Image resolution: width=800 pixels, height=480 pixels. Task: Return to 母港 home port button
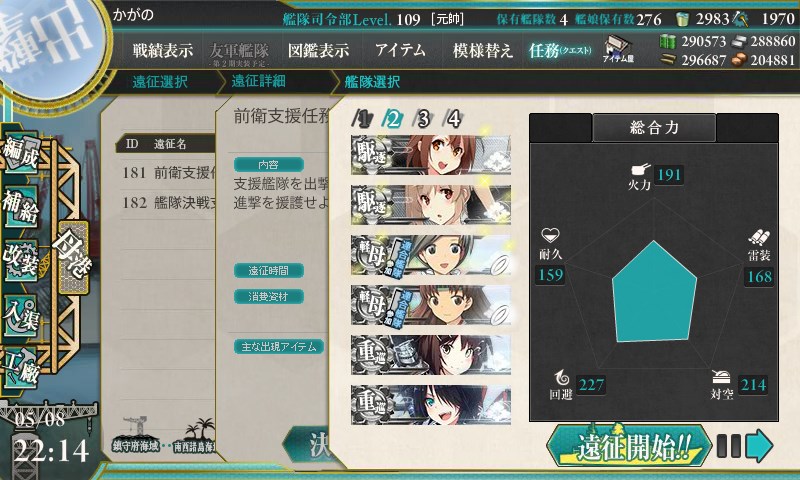pyautogui.click(x=73, y=257)
